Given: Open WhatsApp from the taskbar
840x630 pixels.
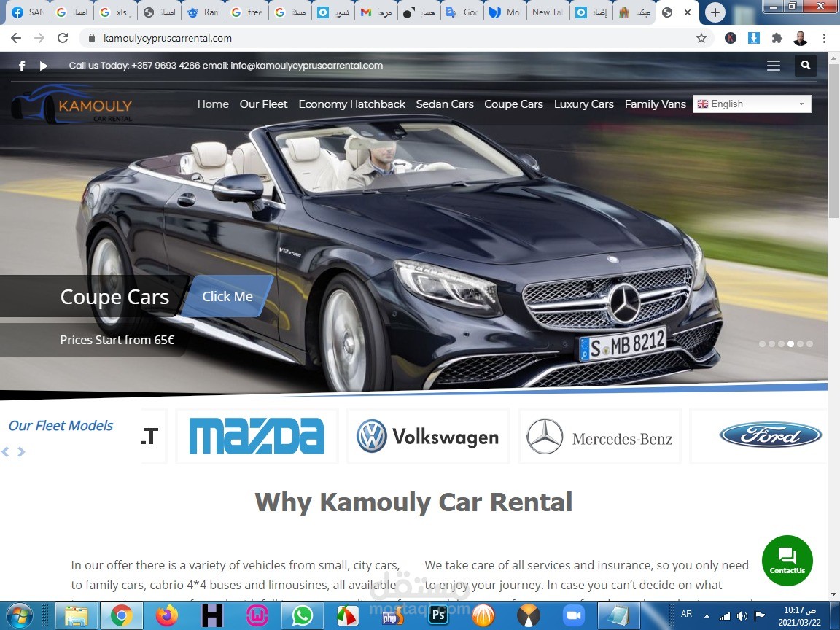Looking at the screenshot, I should tap(302, 615).
